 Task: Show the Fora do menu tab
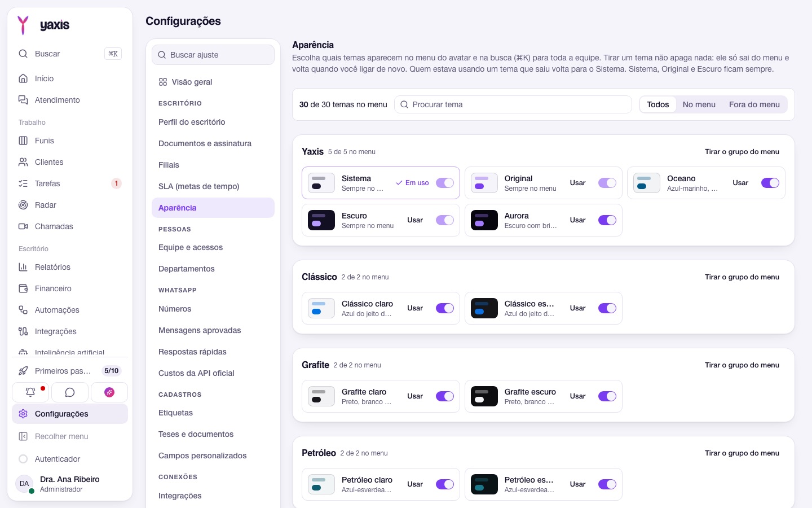(x=754, y=104)
